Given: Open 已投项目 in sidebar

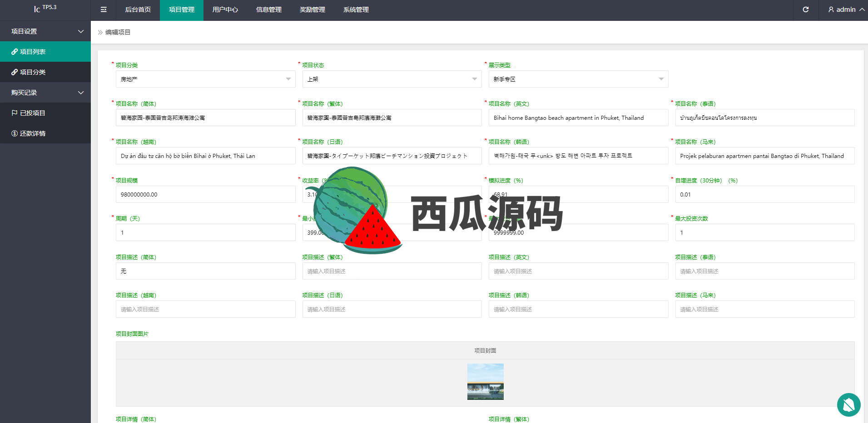Looking at the screenshot, I should coord(45,113).
